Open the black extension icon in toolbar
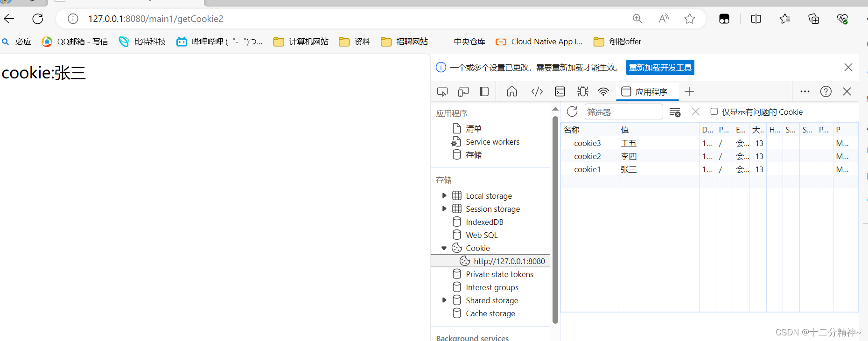The image size is (868, 341). 724,19
